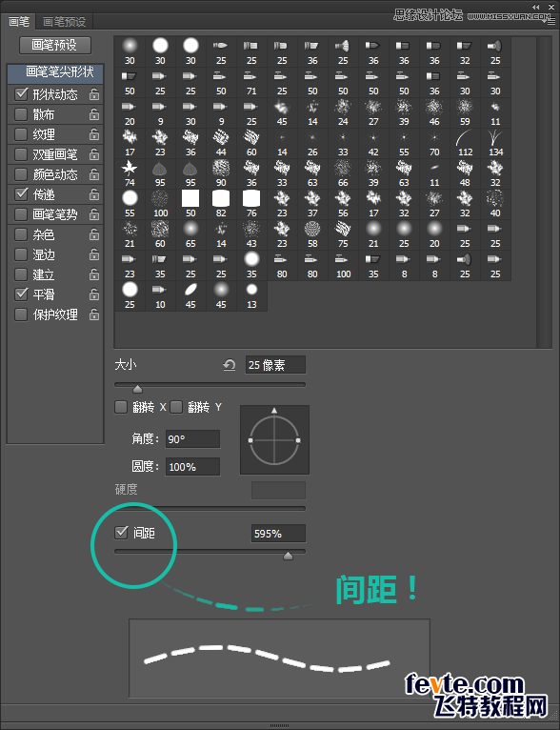Enable the 散布 checkbox

pyautogui.click(x=21, y=114)
